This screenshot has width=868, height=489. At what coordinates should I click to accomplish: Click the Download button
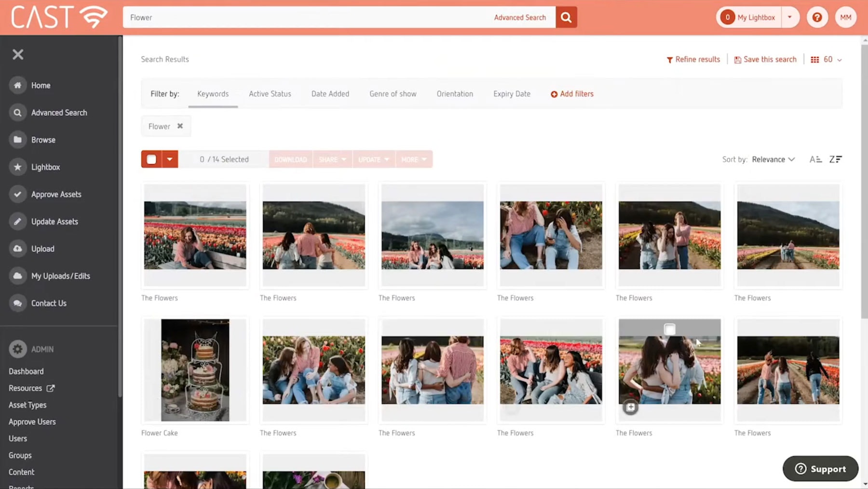[x=290, y=159]
